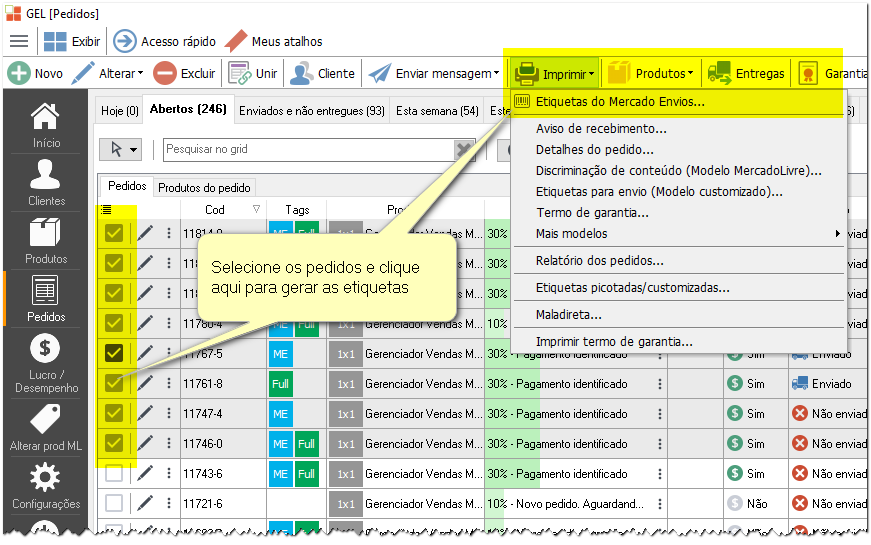Image resolution: width=871 pixels, height=545 pixels.
Task: Open Acesso rápido arrow icon
Action: [125, 41]
